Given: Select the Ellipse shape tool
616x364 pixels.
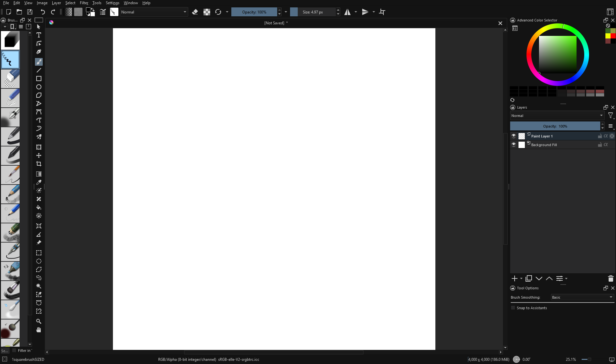Looking at the screenshot, I should pos(39,87).
